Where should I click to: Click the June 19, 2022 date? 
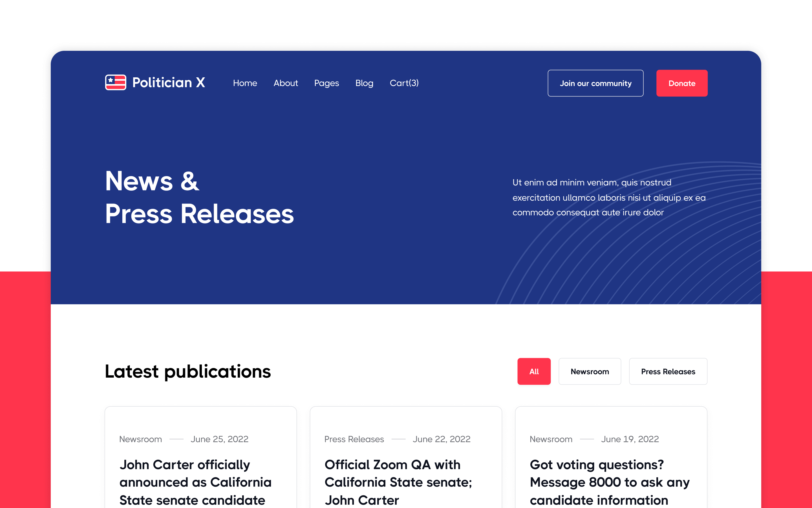(x=630, y=439)
